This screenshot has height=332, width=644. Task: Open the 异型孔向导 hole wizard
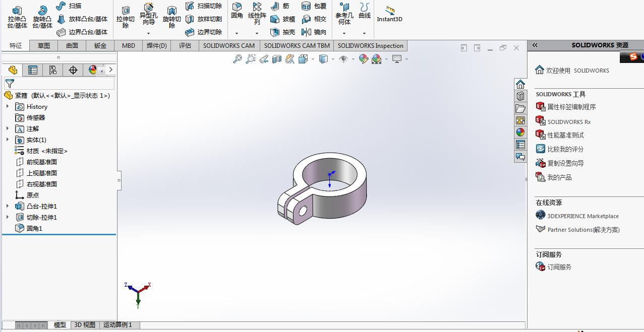[x=149, y=14]
